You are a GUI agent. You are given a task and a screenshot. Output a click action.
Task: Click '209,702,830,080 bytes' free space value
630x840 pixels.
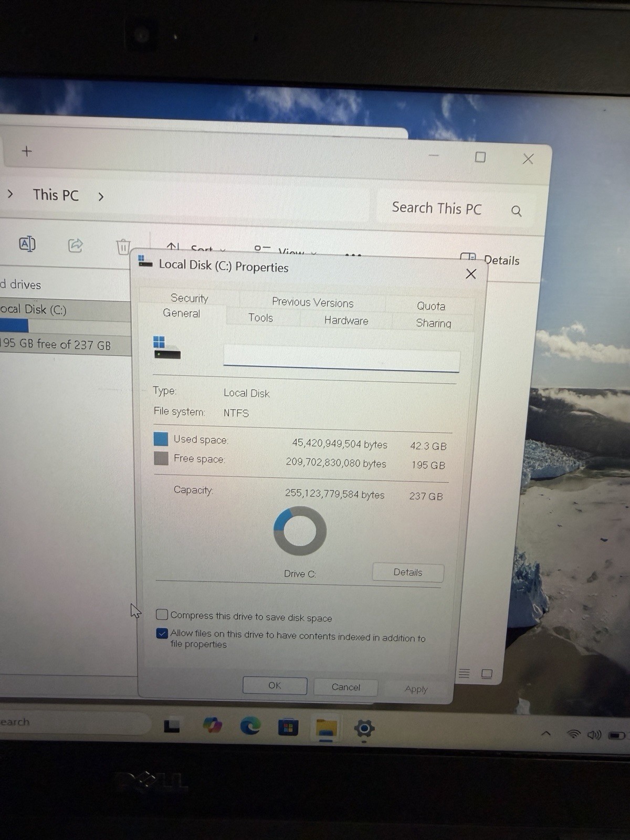(336, 463)
